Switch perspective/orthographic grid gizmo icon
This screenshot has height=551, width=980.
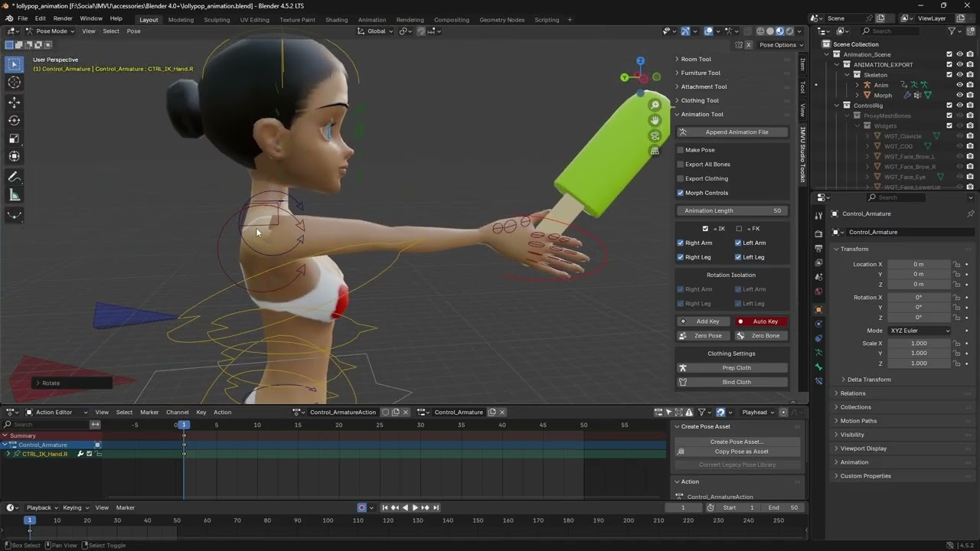click(655, 151)
